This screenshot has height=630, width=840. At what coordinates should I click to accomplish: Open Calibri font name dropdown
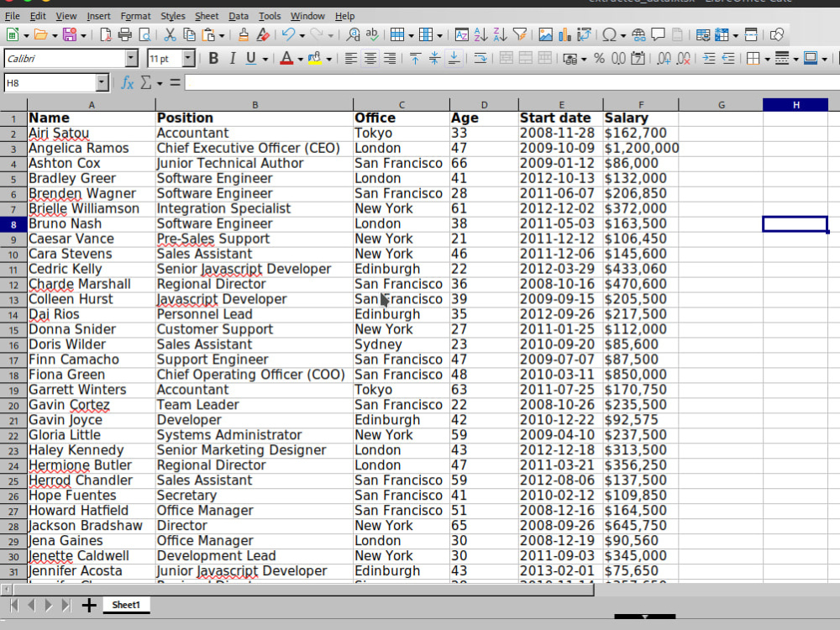[x=131, y=59]
